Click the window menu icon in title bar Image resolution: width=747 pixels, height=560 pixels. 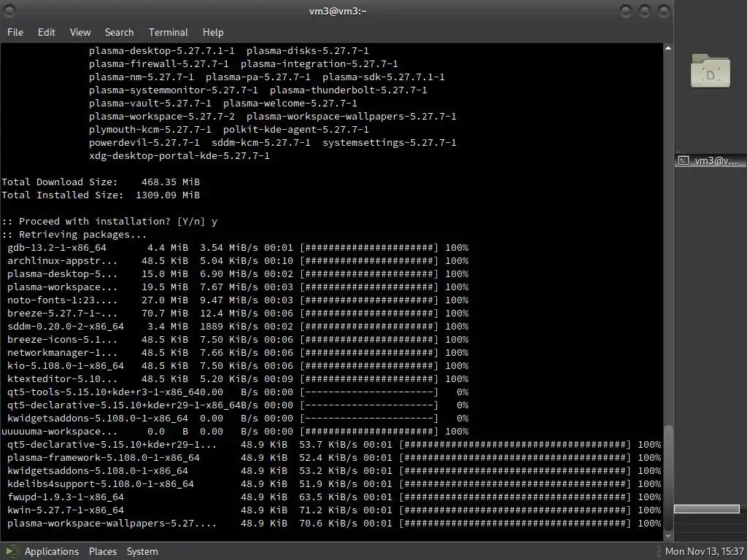tap(9, 10)
